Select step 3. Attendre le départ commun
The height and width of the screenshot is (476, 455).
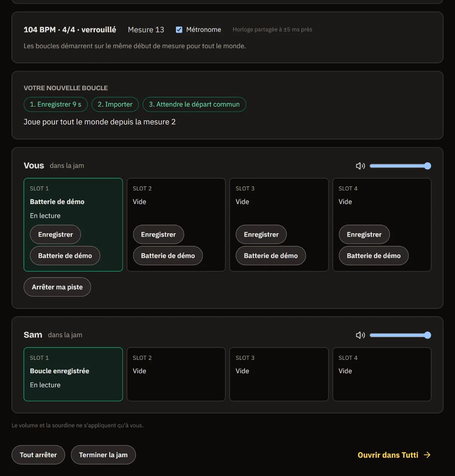(194, 104)
